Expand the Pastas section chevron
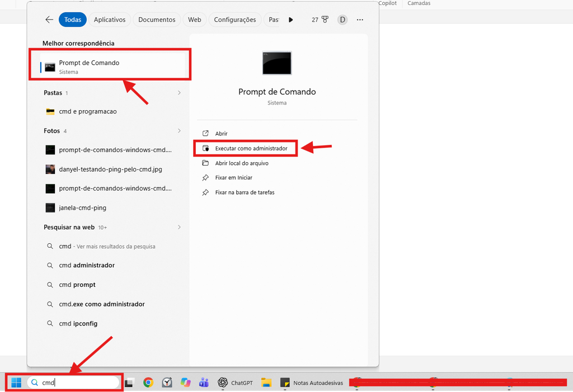The height and width of the screenshot is (392, 573). tap(179, 93)
